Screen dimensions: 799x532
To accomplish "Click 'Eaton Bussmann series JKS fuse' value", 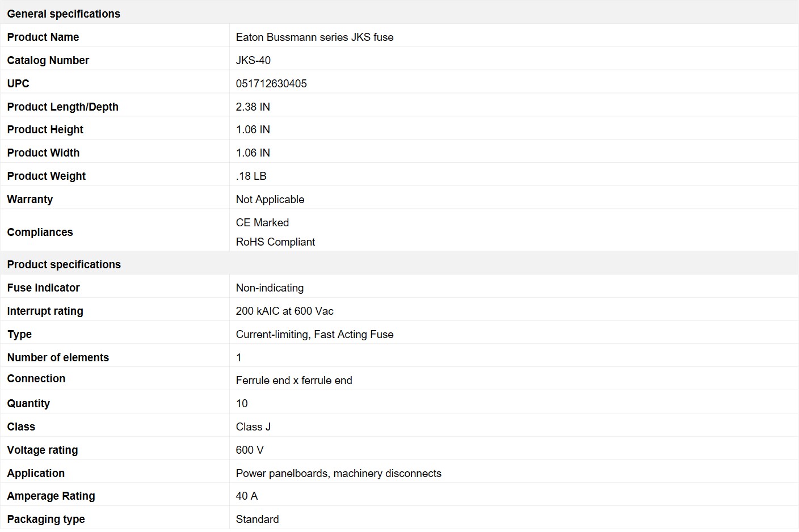I will click(314, 37).
